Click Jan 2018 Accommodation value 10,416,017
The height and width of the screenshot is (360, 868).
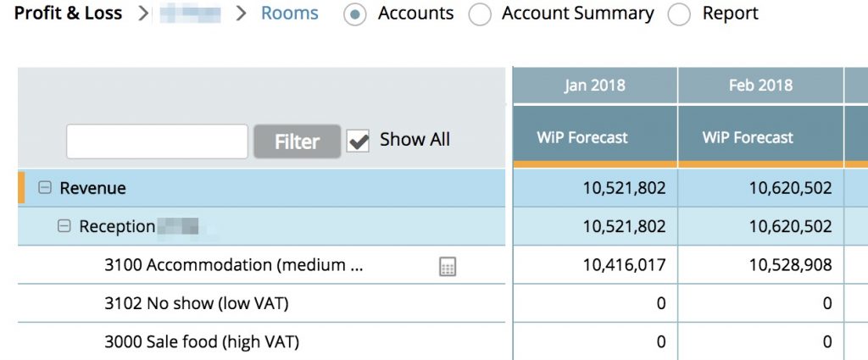624,265
